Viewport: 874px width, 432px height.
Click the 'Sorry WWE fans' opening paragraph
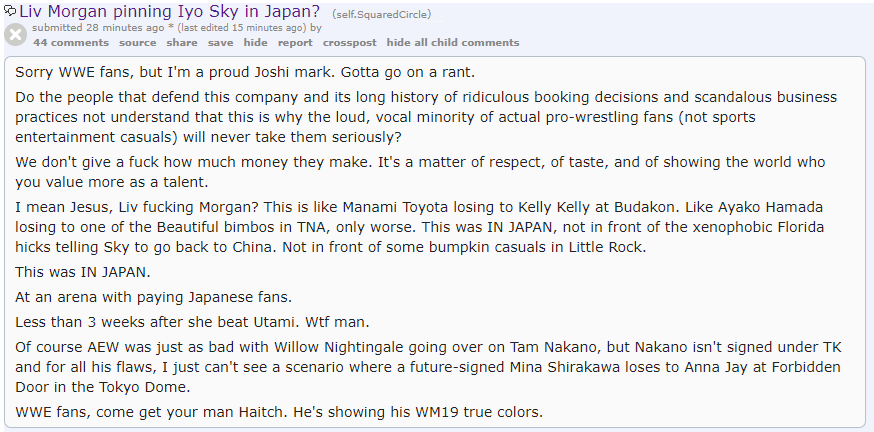coord(245,72)
